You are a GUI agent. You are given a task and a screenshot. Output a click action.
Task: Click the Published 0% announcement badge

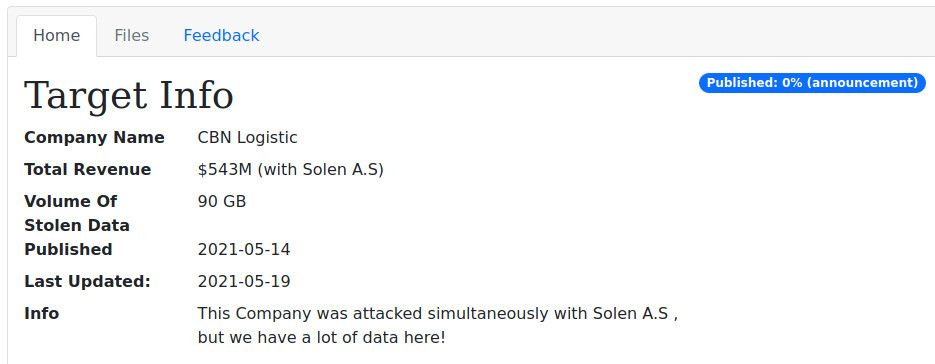pyautogui.click(x=812, y=83)
